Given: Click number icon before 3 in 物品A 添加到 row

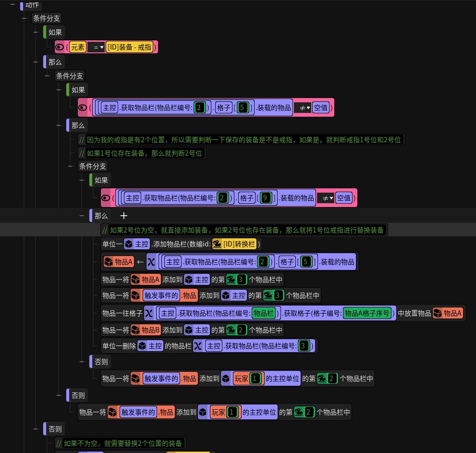Looking at the screenshot, I should point(231,280).
